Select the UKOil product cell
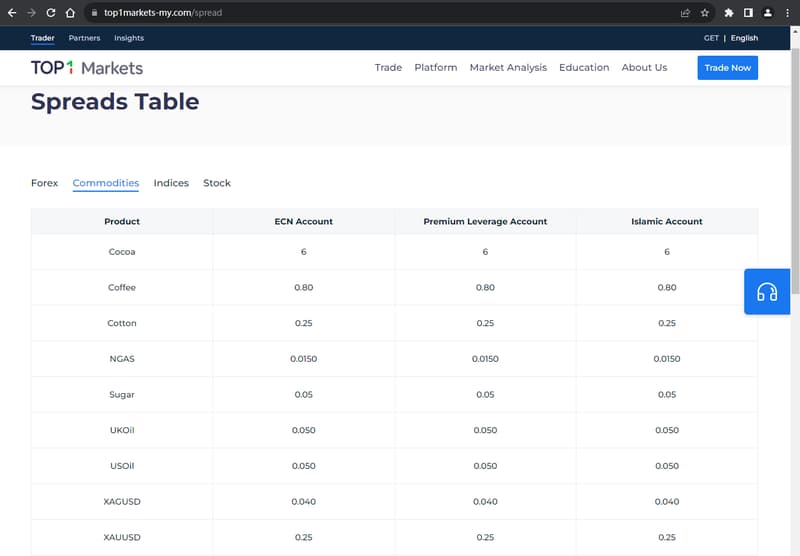Screen dimensions: 800x556 [122, 430]
